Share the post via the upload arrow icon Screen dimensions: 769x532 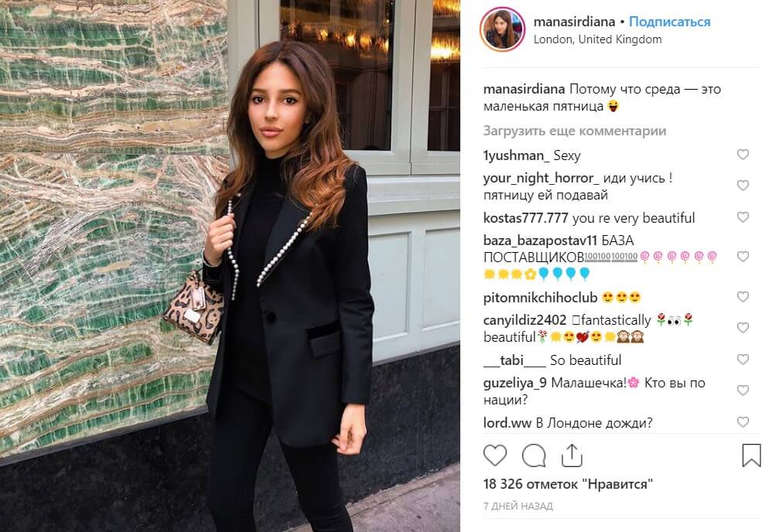pyautogui.click(x=572, y=455)
